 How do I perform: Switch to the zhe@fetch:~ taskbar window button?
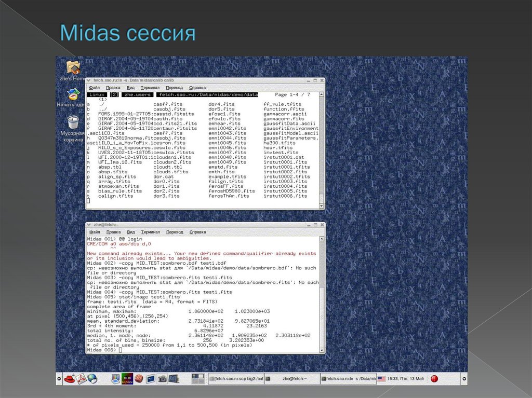291,379
